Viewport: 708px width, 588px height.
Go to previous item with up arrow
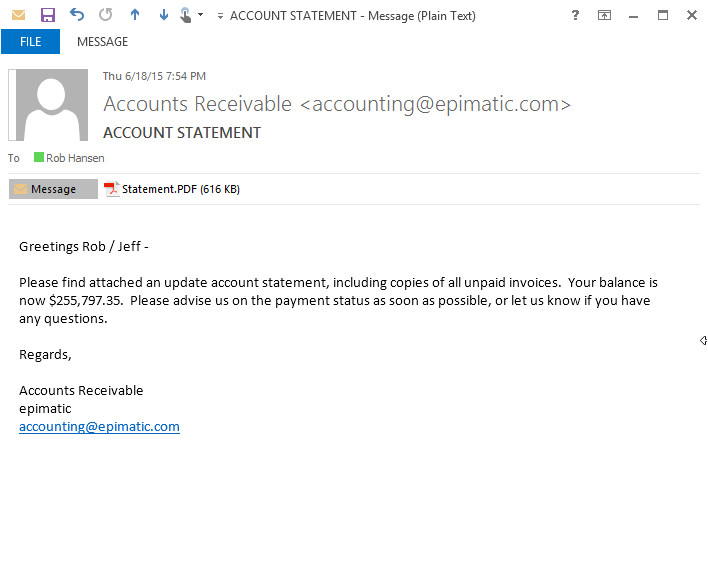tap(135, 15)
